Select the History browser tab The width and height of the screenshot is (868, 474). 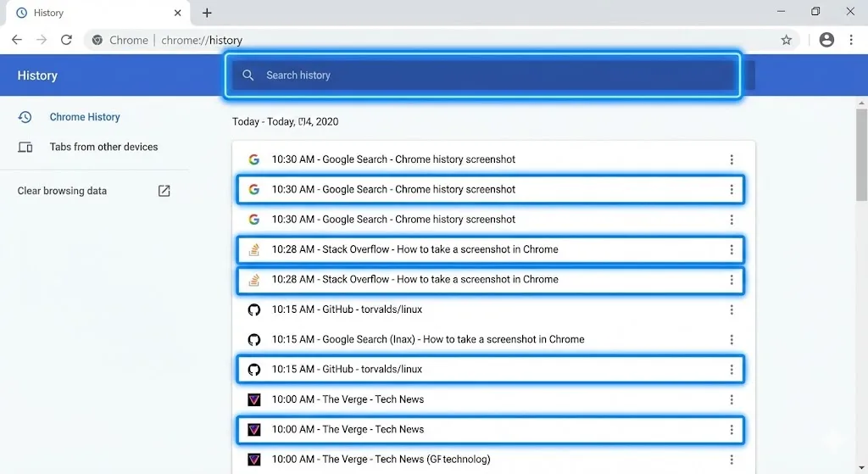pyautogui.click(x=98, y=14)
